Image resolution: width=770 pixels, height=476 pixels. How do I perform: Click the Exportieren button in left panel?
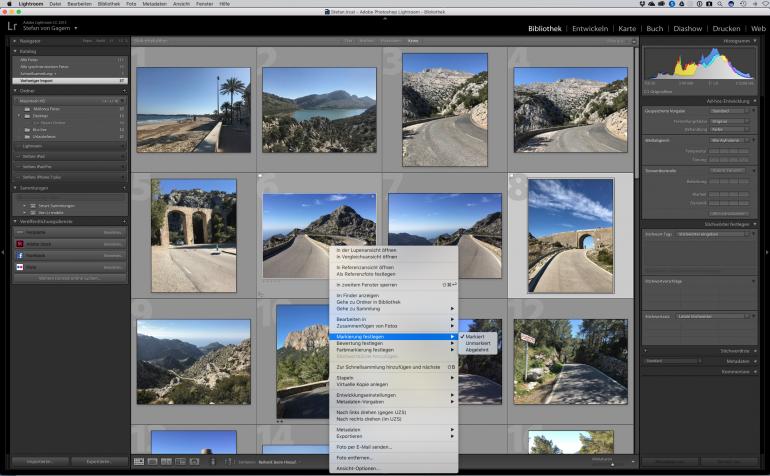[x=98, y=462]
